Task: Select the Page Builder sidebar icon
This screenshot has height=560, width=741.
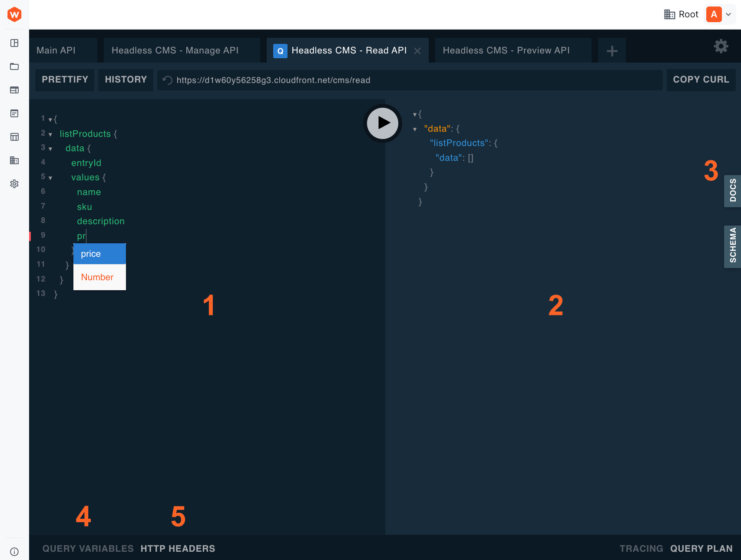Action: click(x=14, y=90)
